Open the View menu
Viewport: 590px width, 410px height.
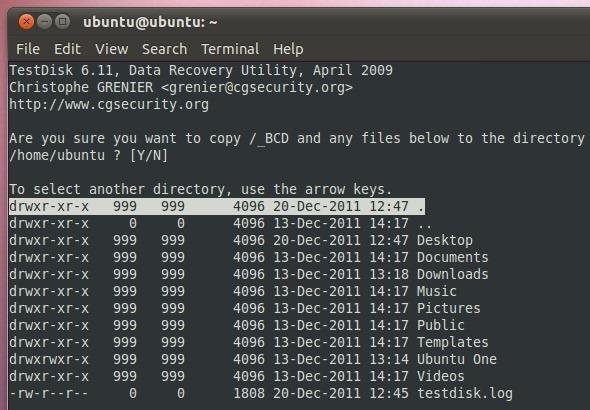[x=111, y=49]
